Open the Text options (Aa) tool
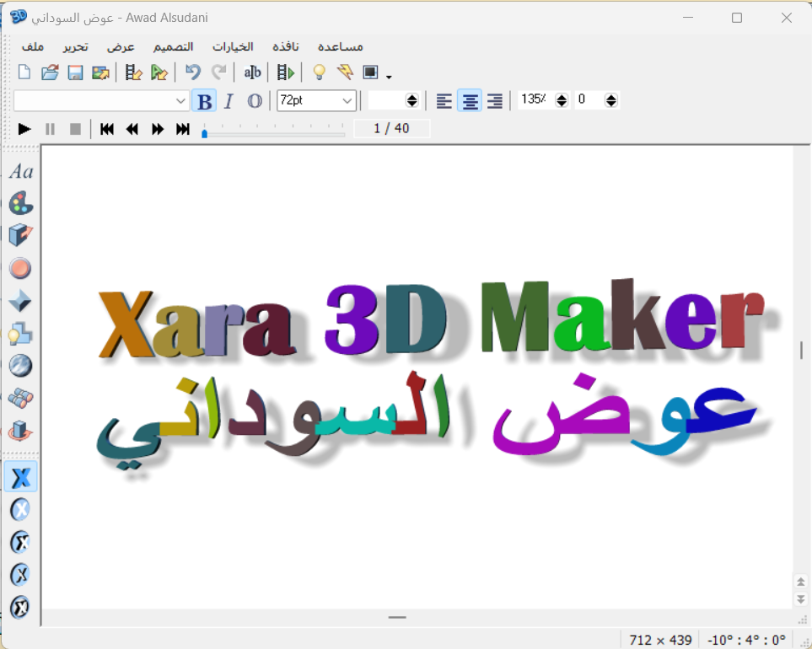 coord(21,172)
